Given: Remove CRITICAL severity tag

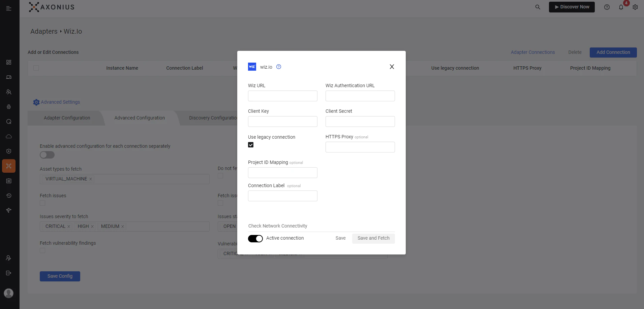Looking at the screenshot, I should [69, 227].
